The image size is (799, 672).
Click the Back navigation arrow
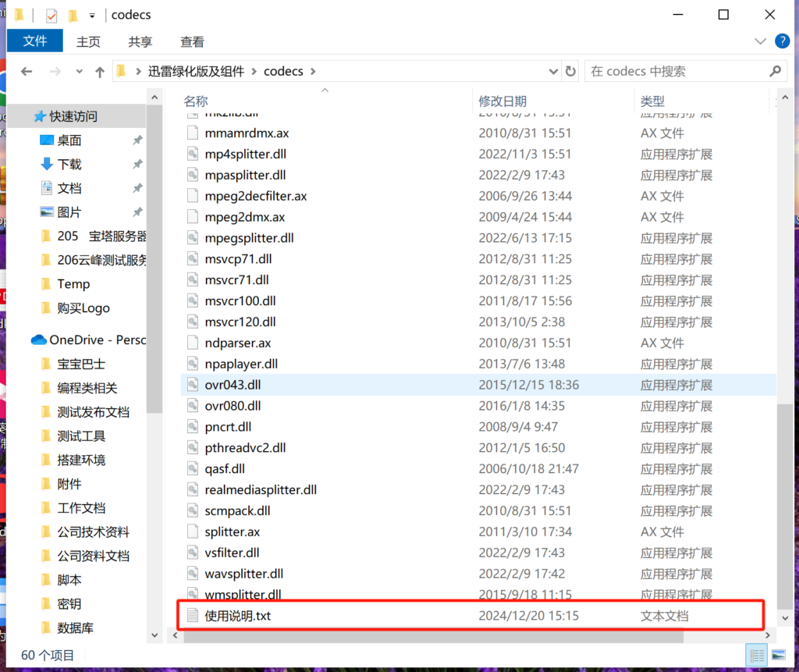pyautogui.click(x=27, y=72)
